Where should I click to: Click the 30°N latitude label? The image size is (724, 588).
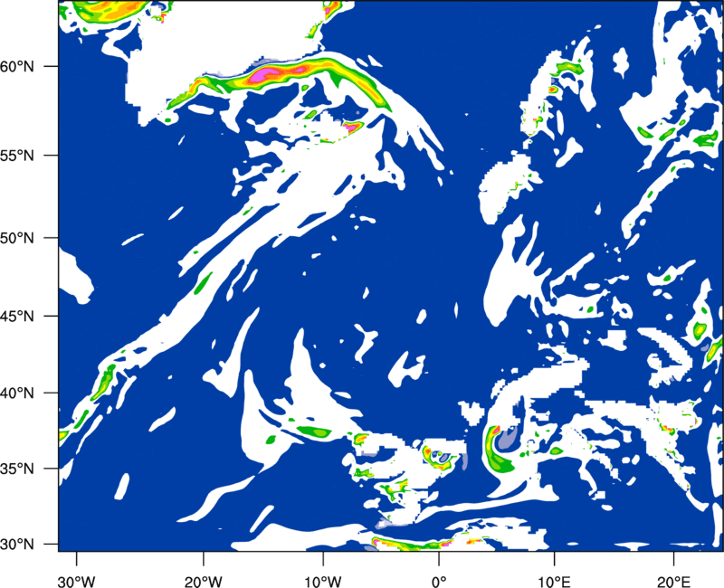(x=17, y=545)
